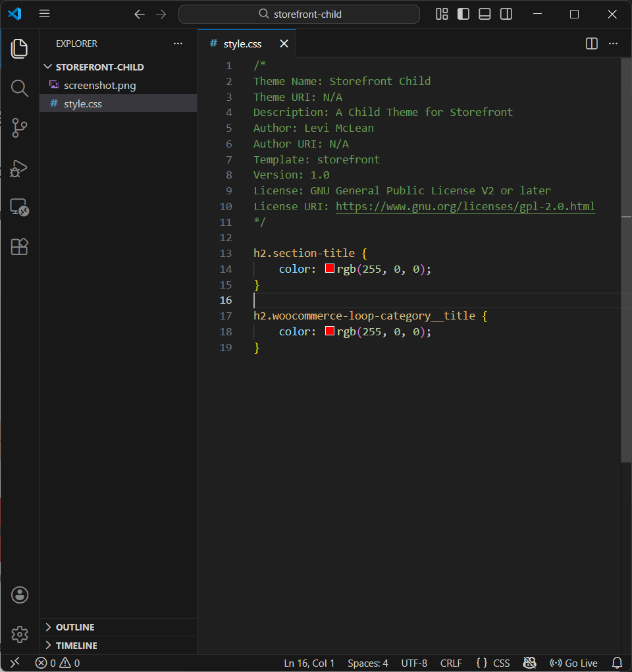Open screenshot.png in the Explorer
This screenshot has width=632, height=672.
[99, 86]
